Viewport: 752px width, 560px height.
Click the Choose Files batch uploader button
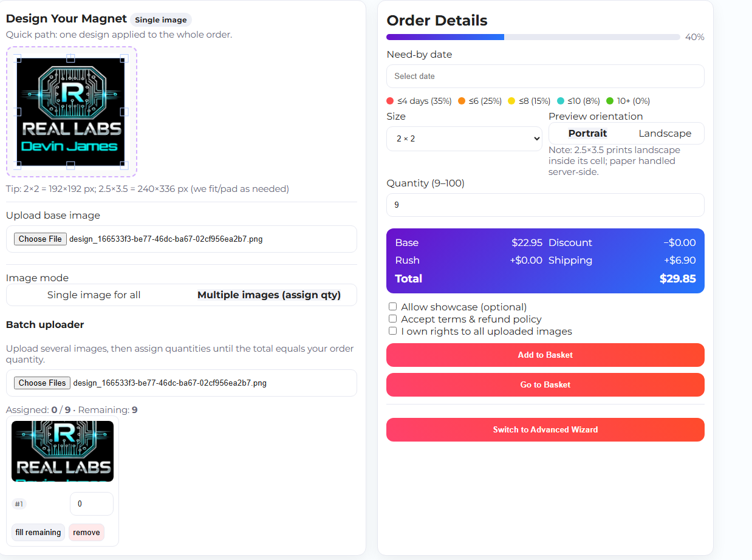[42, 383]
